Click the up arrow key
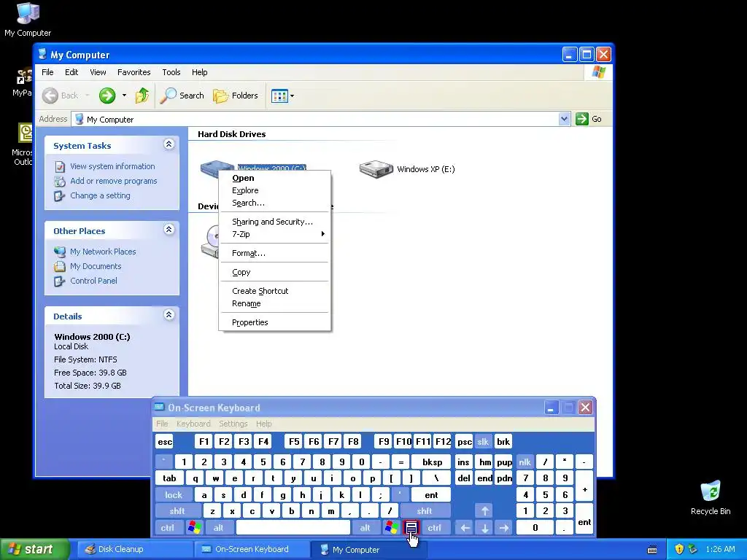 [x=484, y=511]
